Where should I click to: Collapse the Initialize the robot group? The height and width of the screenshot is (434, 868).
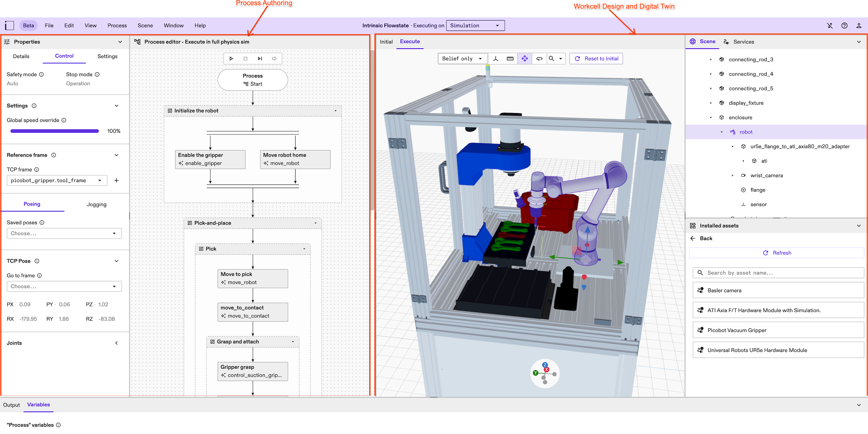(x=335, y=110)
